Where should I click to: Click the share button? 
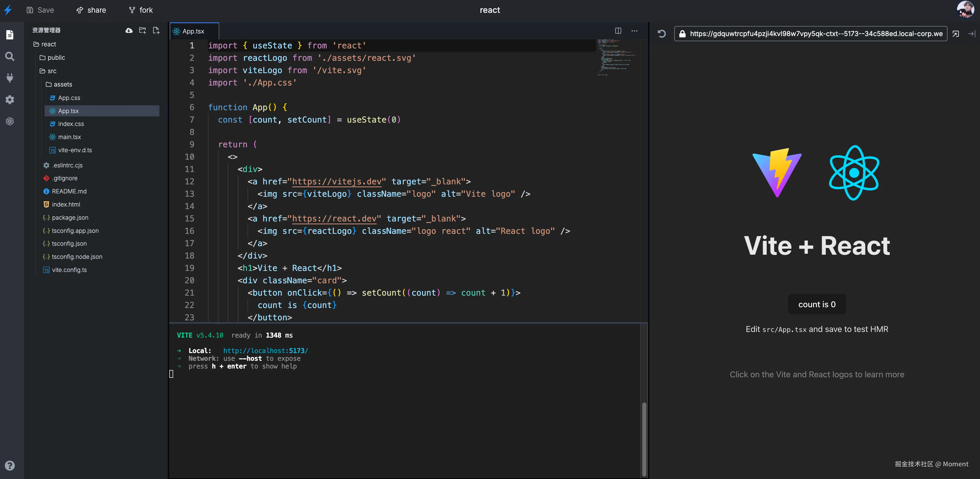[91, 10]
